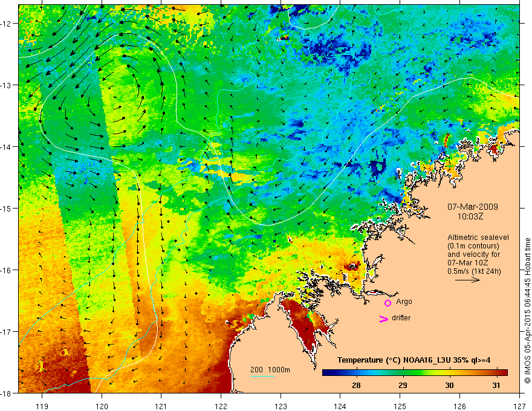This screenshot has width=532, height=411.
Task: Click latitude axis label '-15'
Action: 7,208
